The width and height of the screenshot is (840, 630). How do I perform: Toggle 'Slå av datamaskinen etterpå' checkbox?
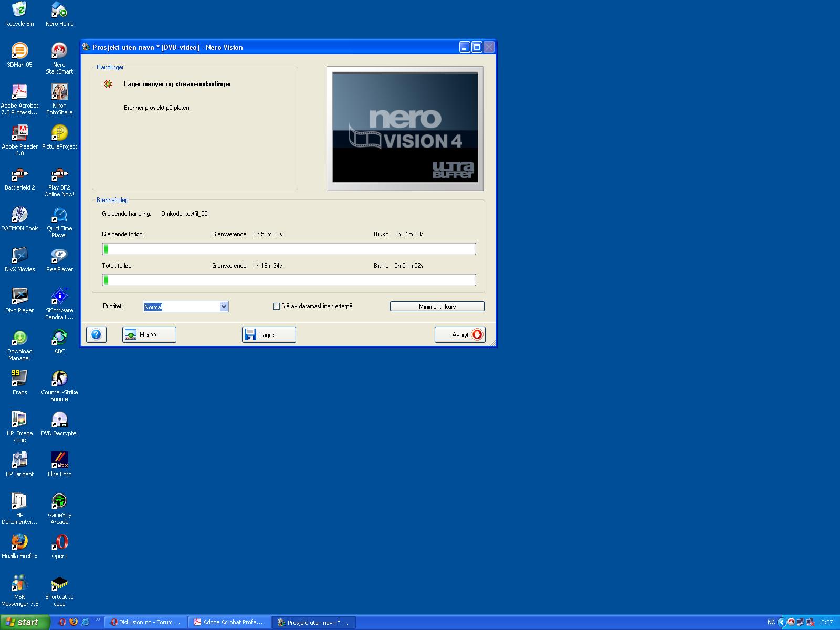coord(276,306)
